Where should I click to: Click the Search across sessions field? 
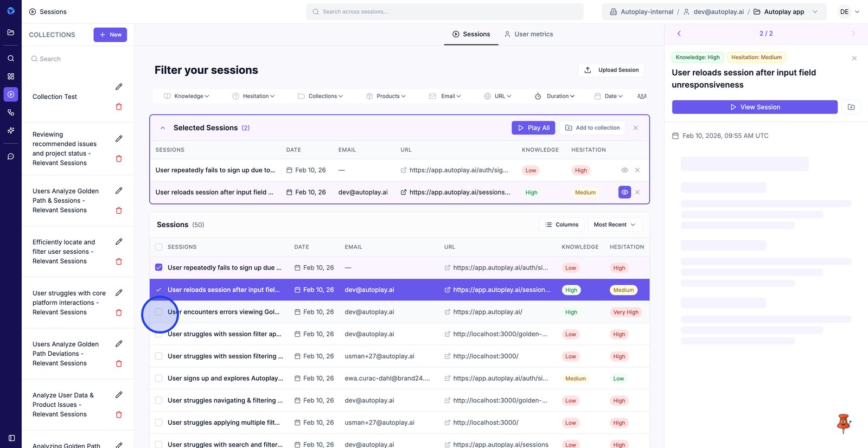coord(445,11)
